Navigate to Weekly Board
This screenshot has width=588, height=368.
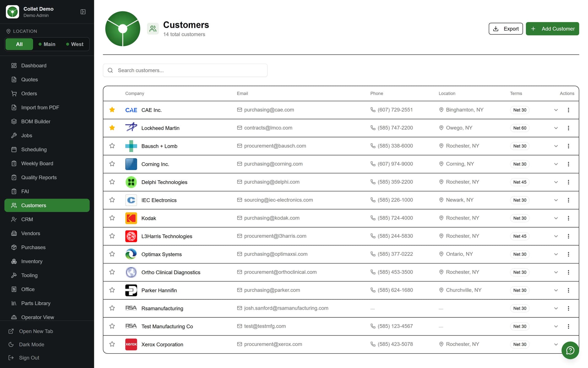pyautogui.click(x=47, y=163)
